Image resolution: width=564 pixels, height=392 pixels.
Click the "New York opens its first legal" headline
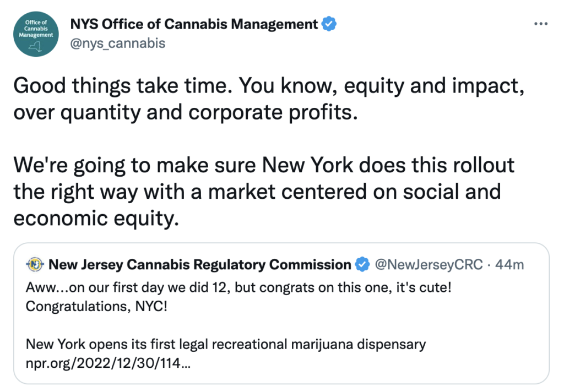(x=225, y=345)
